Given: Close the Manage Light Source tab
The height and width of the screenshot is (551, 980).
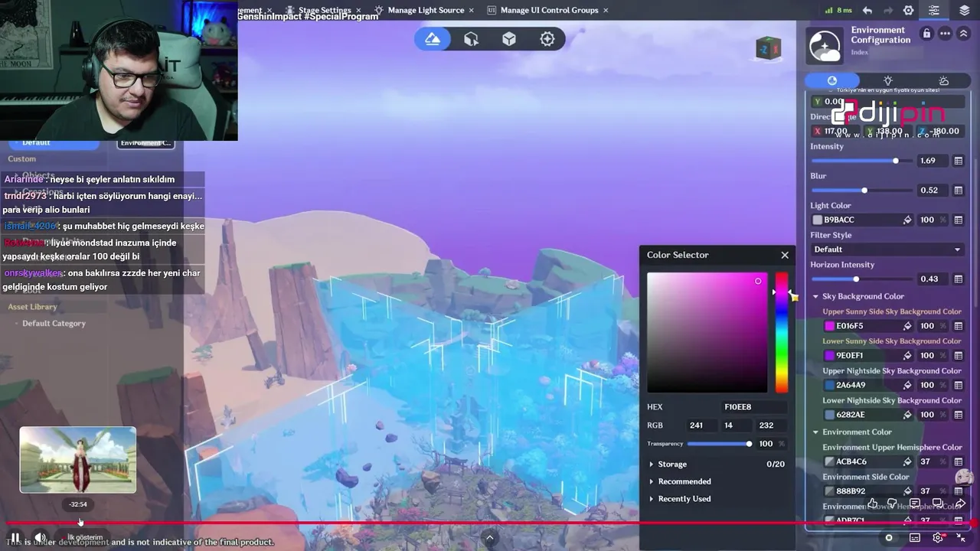Looking at the screenshot, I should pos(471,10).
